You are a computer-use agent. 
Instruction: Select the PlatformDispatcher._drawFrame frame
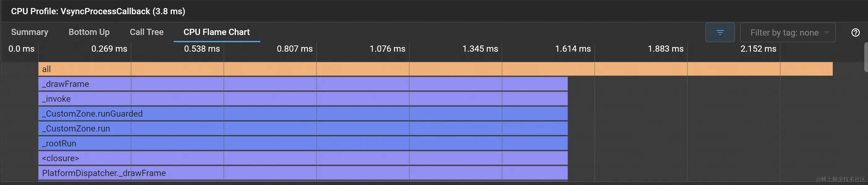pos(303,173)
